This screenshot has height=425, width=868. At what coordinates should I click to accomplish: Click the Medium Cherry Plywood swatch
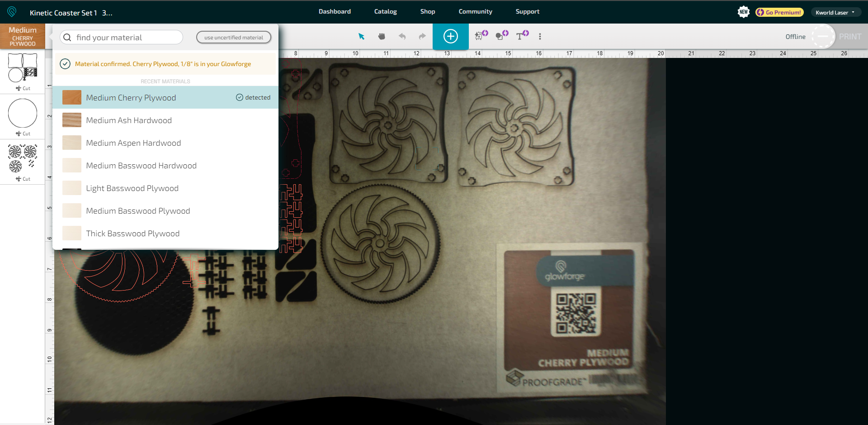pos(71,97)
